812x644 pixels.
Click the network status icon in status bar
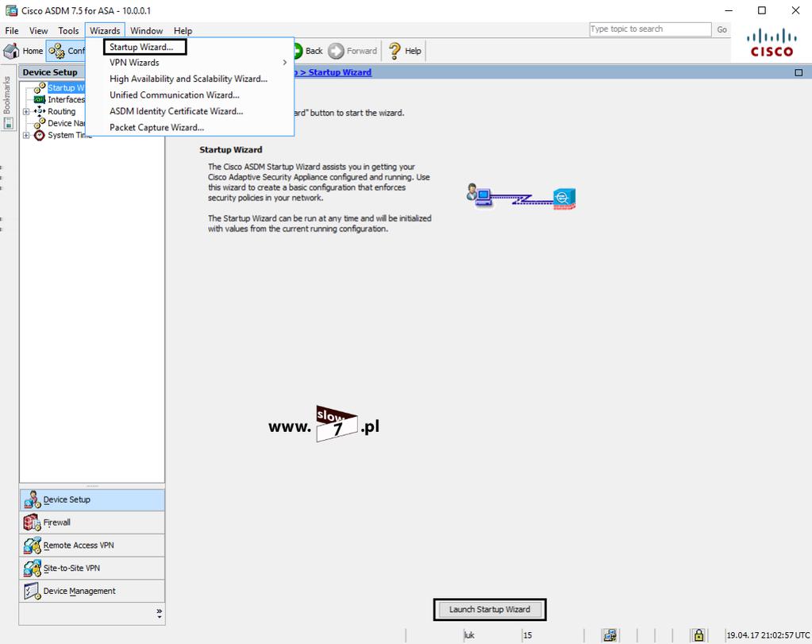(x=610, y=634)
